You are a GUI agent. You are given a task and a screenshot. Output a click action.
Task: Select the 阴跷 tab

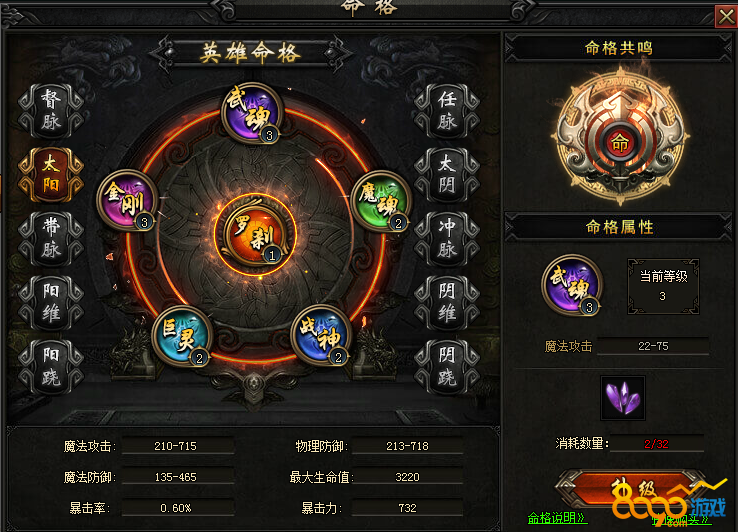pos(447,367)
